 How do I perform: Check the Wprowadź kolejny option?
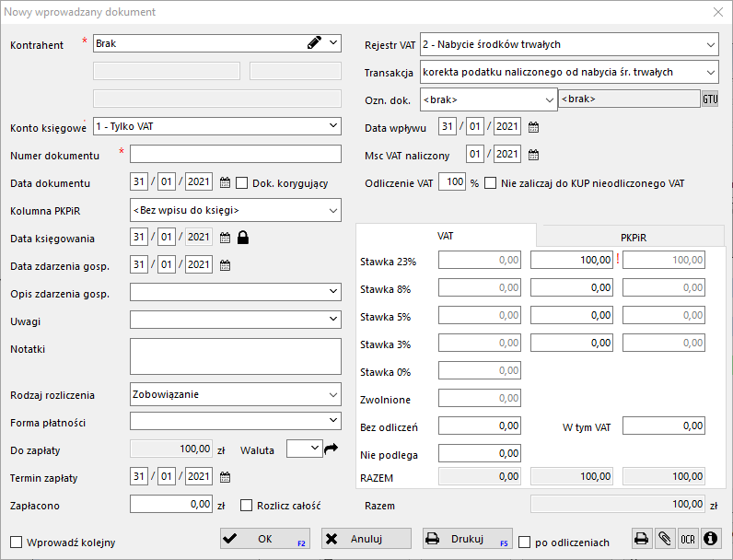[16, 542]
